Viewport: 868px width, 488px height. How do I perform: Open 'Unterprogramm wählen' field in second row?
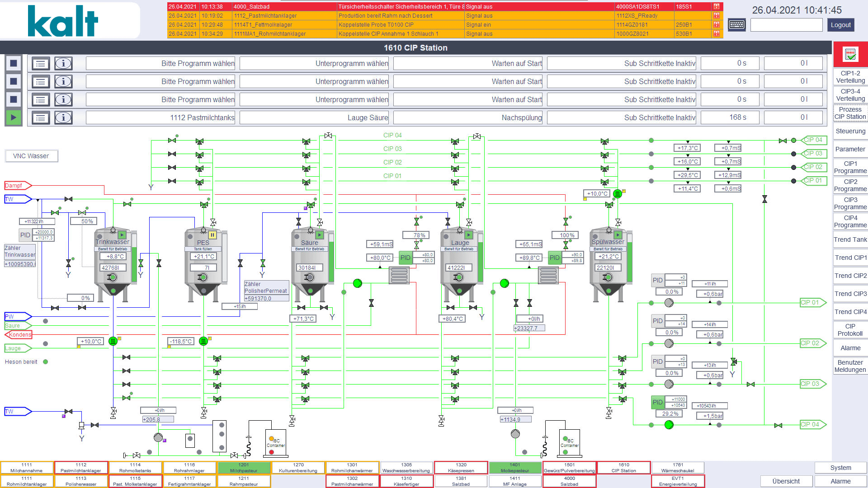(x=314, y=81)
